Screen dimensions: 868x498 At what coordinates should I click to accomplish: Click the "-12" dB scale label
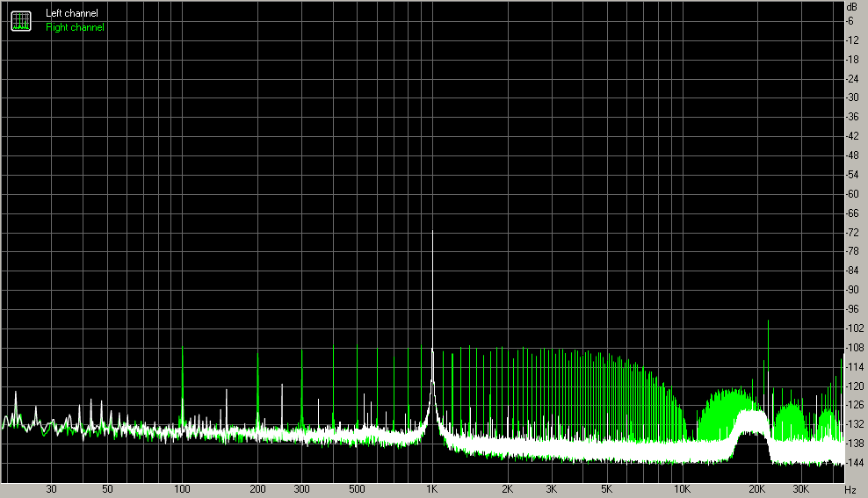tap(852, 40)
